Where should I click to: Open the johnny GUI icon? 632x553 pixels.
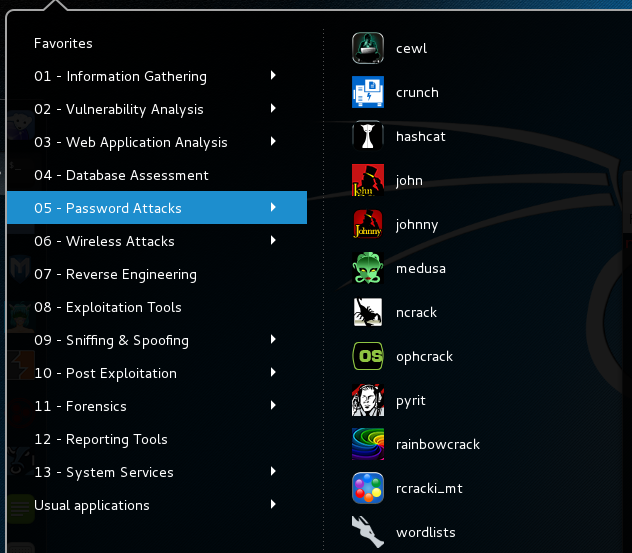tap(368, 224)
